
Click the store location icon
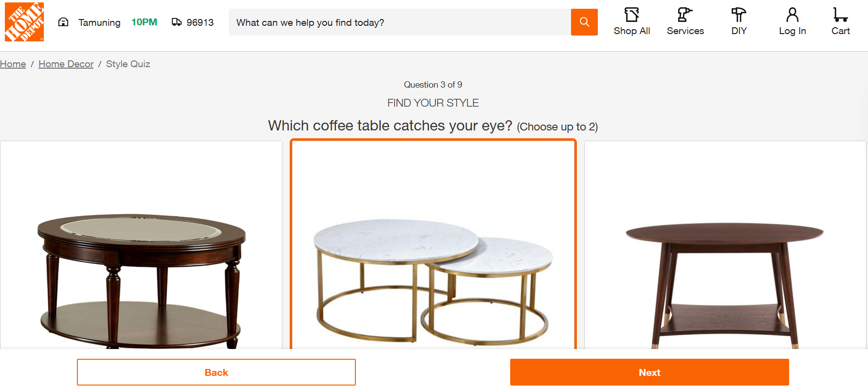pyautogui.click(x=63, y=22)
